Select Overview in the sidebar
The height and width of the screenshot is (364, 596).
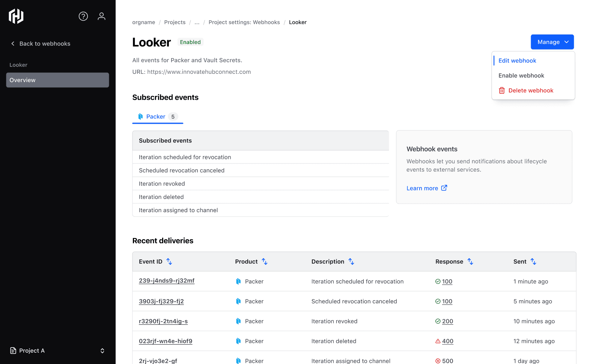pyautogui.click(x=57, y=80)
